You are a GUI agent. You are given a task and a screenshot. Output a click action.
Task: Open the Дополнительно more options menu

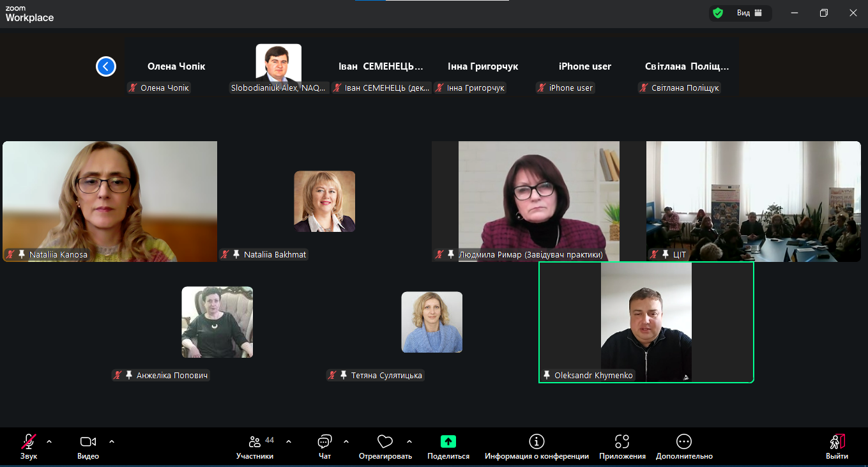point(684,442)
